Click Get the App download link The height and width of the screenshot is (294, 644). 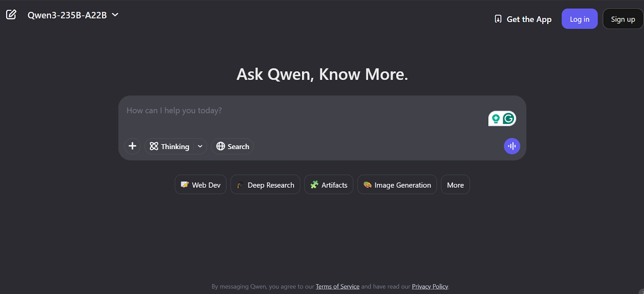coord(523,19)
